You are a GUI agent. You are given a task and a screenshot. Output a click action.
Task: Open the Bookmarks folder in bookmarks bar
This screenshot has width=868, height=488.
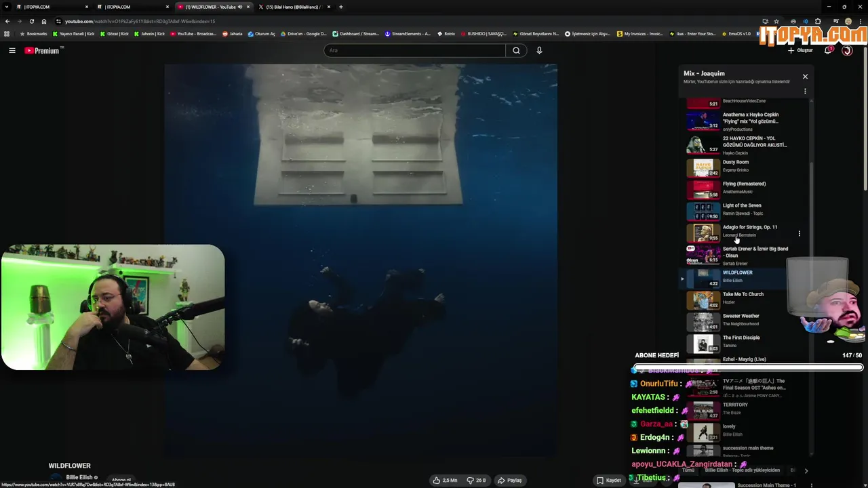coord(34,33)
